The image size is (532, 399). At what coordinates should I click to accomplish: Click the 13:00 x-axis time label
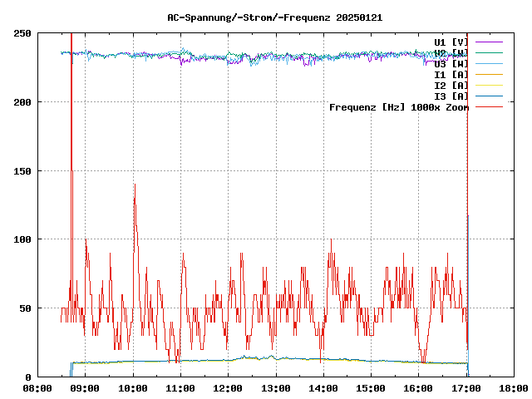276,388
